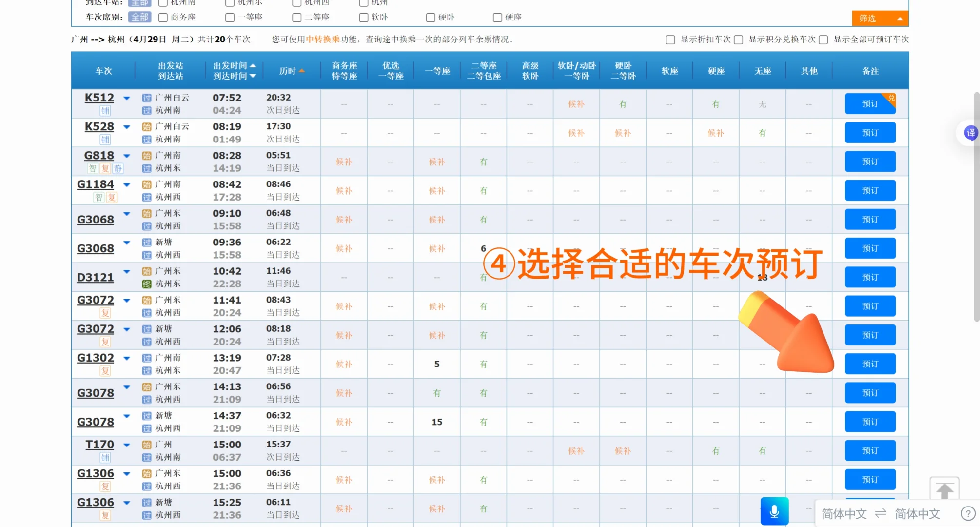Expand the K512 train details dropdown

pyautogui.click(x=126, y=98)
